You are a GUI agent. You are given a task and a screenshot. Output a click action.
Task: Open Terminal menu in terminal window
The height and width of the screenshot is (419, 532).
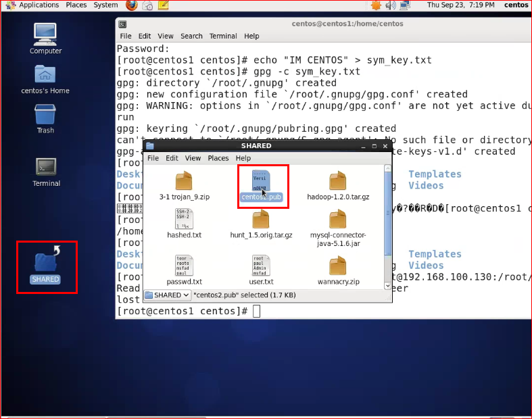(x=223, y=36)
